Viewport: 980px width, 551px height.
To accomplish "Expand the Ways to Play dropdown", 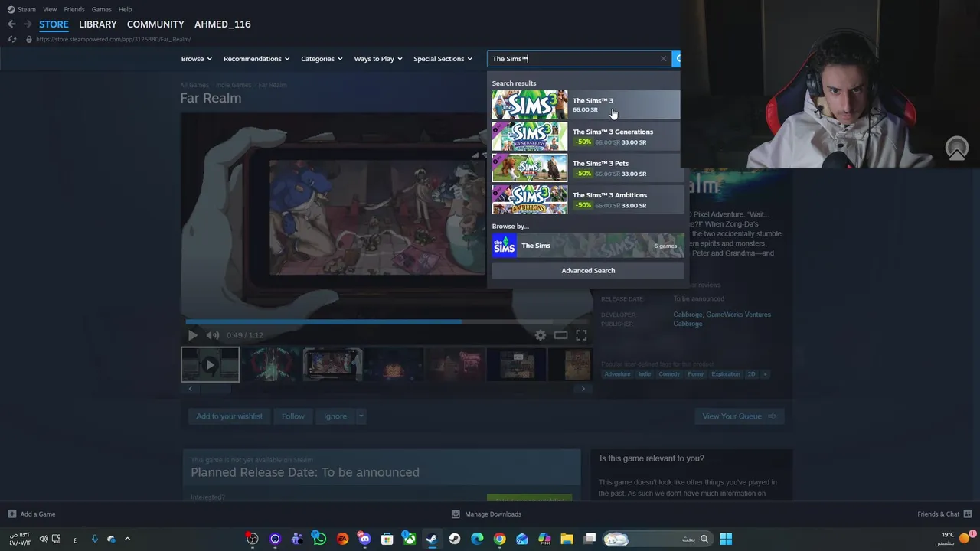I will [x=378, y=59].
